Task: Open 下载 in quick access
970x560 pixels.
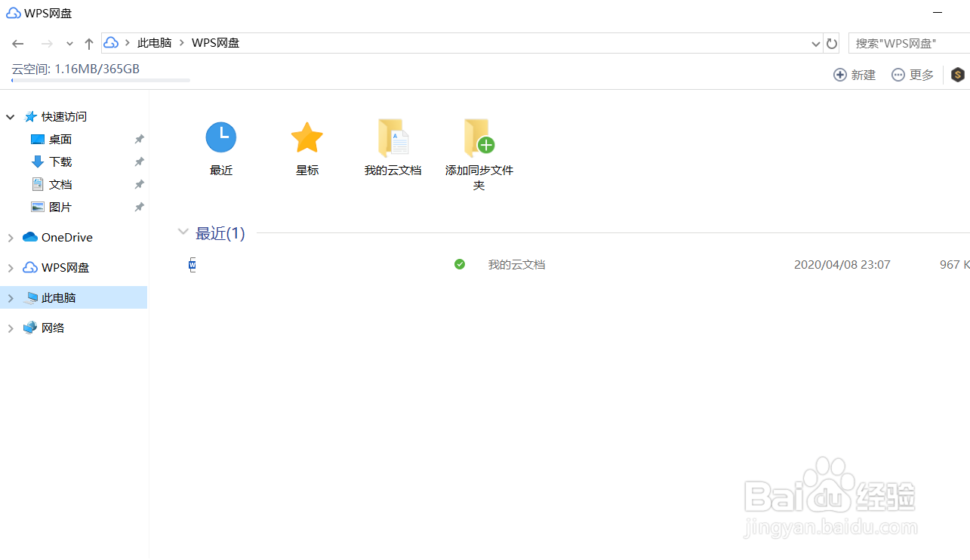Action: [60, 162]
